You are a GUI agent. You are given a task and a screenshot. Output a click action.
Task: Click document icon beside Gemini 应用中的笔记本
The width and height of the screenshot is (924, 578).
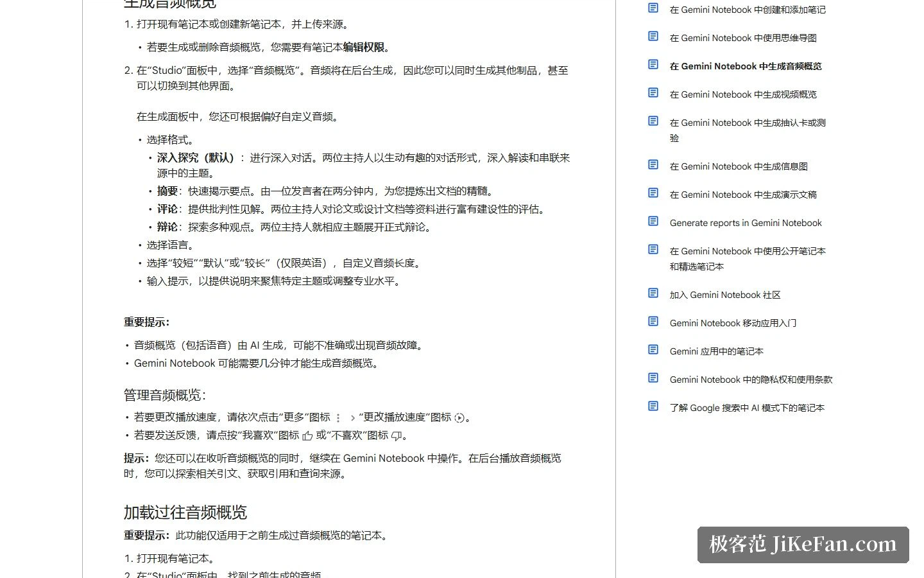point(653,349)
